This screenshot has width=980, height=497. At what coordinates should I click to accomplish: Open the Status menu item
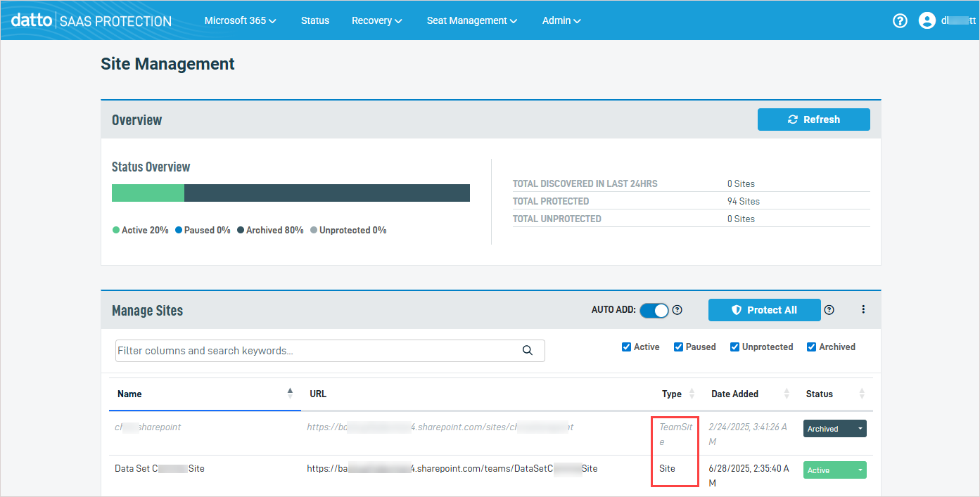coord(314,20)
